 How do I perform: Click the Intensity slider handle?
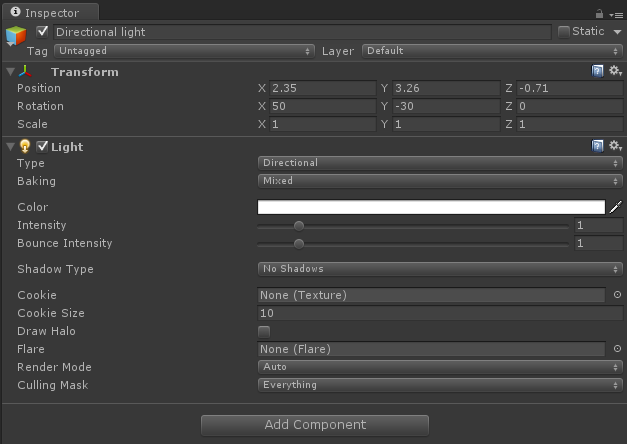click(299, 226)
